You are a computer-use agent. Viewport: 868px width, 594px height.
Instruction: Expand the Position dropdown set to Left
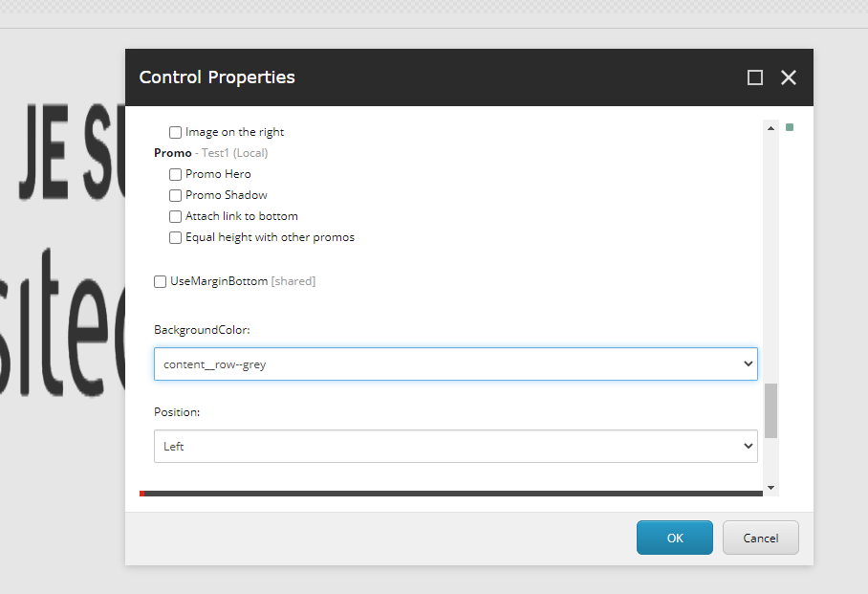point(455,447)
